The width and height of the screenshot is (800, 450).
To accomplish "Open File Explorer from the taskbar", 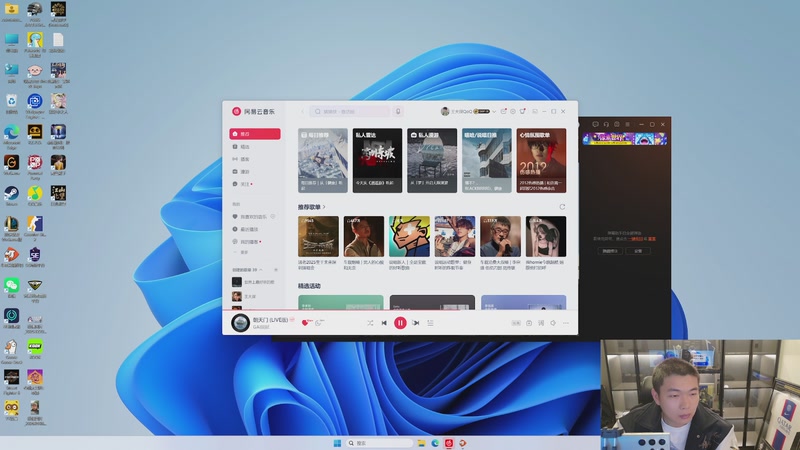I will [x=421, y=443].
